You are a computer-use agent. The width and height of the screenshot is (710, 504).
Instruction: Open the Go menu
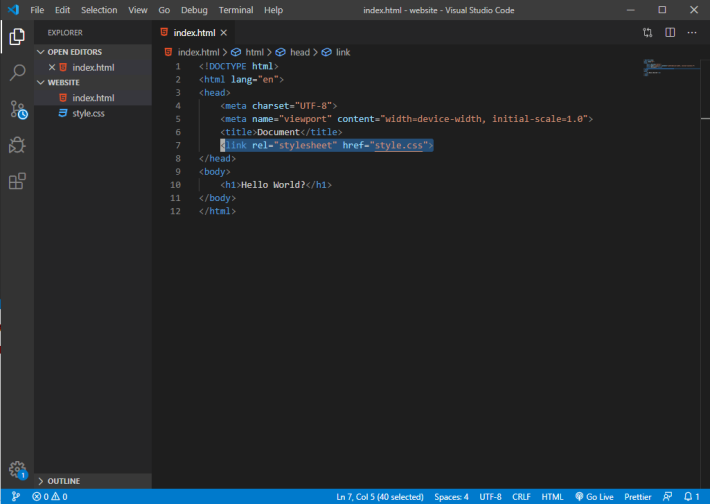tap(164, 10)
